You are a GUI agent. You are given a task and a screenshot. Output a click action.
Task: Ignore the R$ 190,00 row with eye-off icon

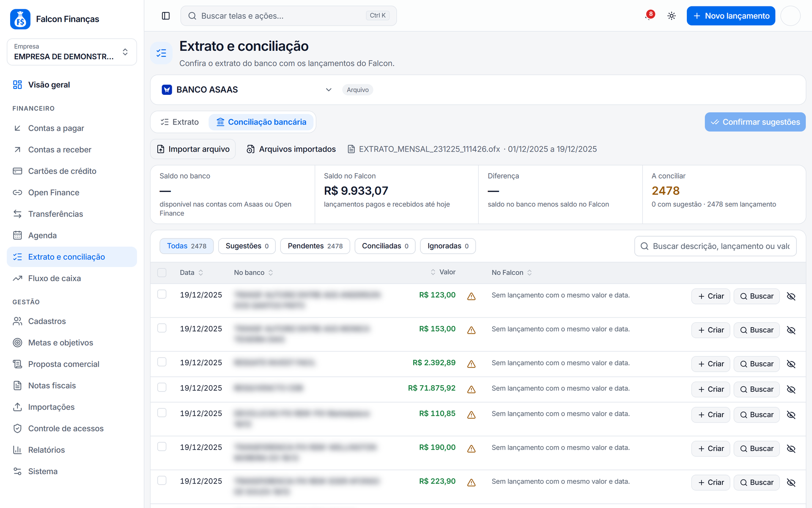pos(791,449)
